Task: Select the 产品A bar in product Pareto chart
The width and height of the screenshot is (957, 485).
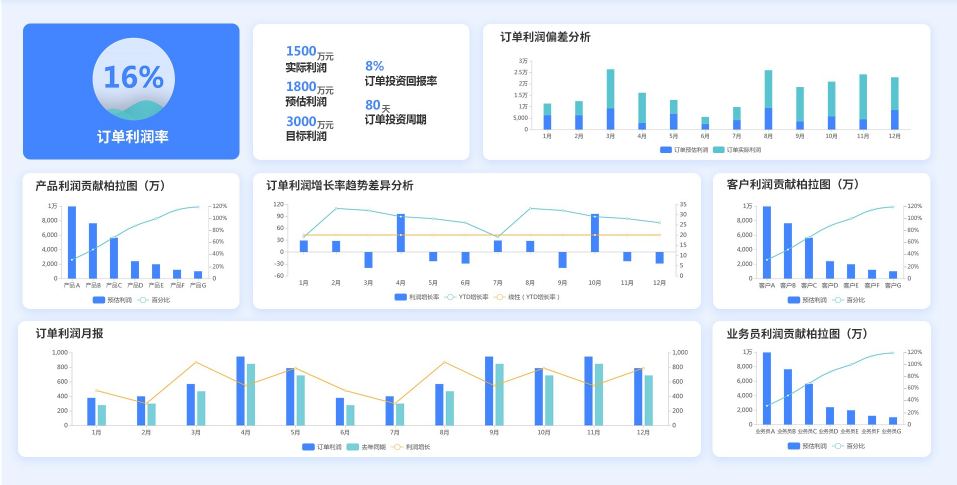Action: 72,242
